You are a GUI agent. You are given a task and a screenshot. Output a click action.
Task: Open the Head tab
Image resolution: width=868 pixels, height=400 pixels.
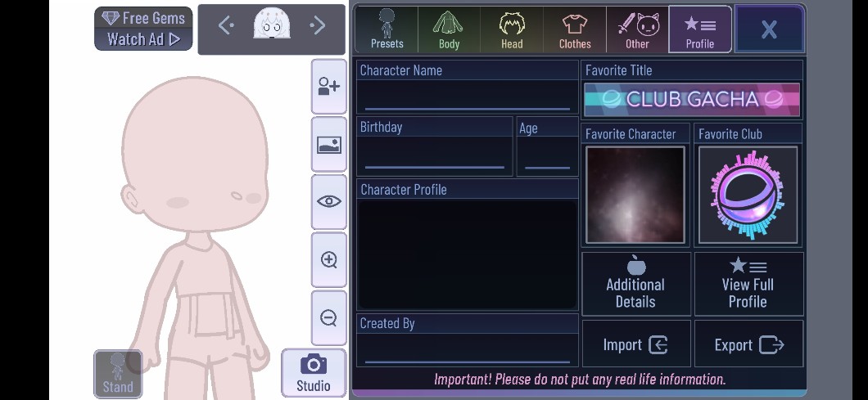coord(512,29)
